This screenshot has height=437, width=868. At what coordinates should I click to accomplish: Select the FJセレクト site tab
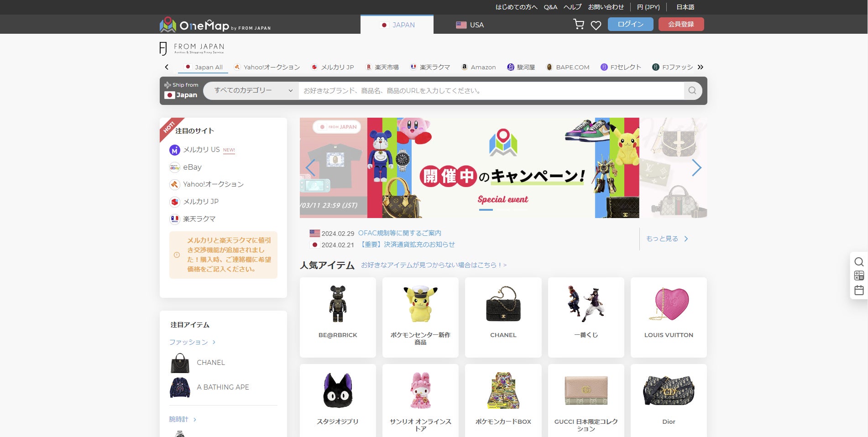pyautogui.click(x=621, y=67)
